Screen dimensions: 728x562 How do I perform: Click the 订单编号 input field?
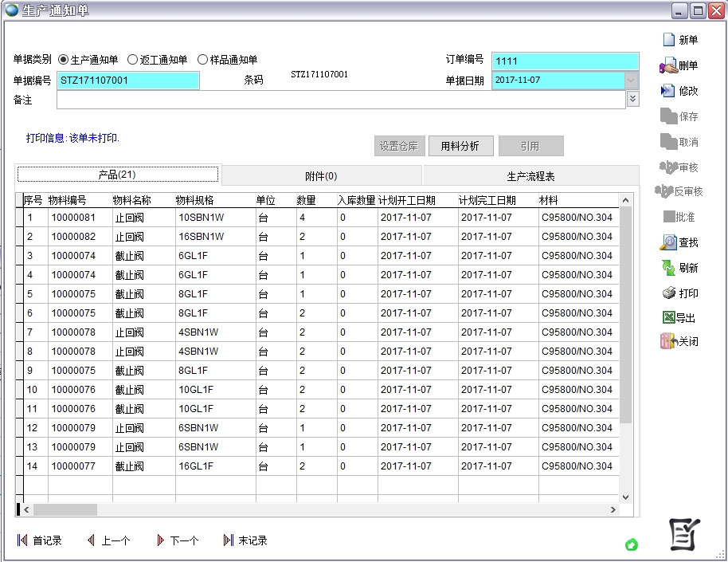point(565,61)
